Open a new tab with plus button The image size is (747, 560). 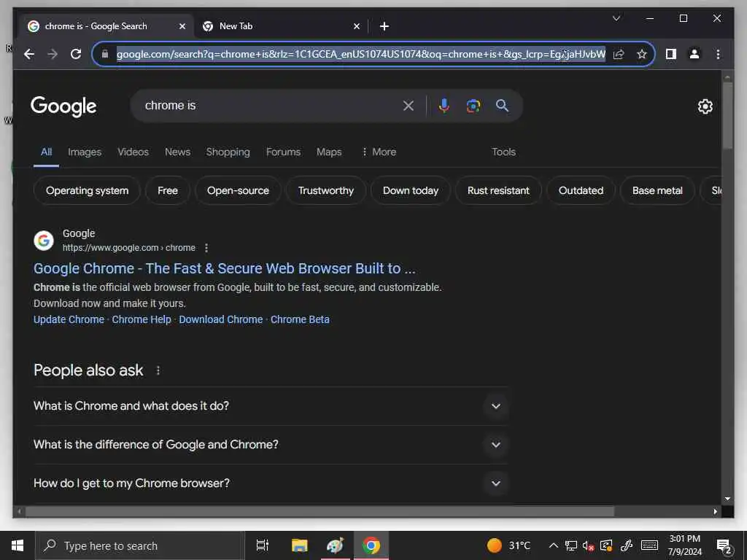tap(384, 26)
